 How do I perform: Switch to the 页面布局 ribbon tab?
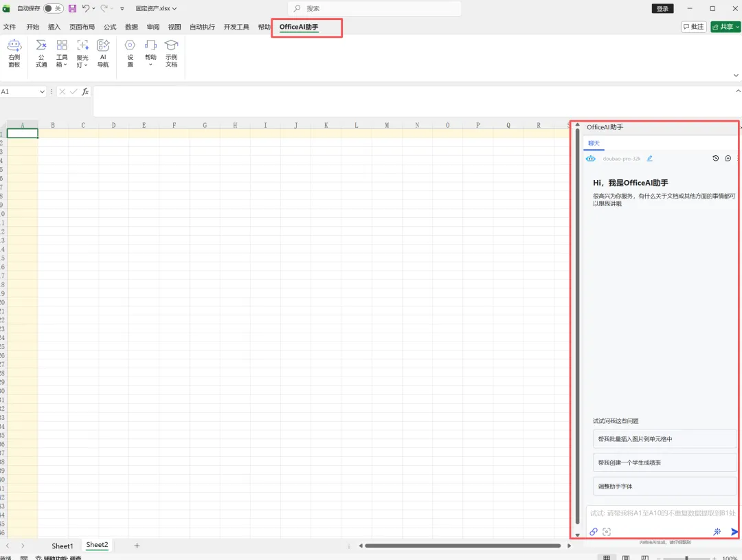(82, 27)
